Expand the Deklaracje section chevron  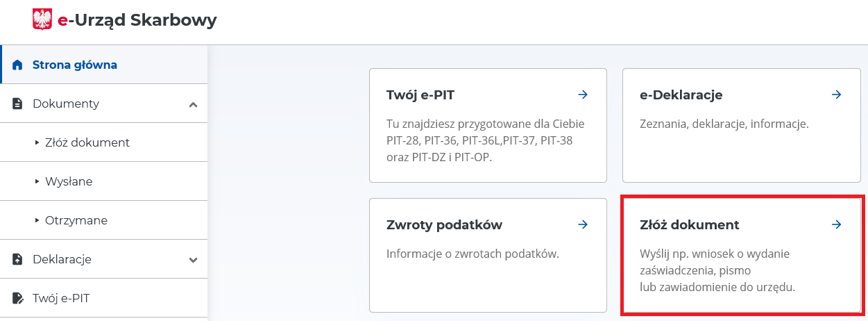click(193, 260)
